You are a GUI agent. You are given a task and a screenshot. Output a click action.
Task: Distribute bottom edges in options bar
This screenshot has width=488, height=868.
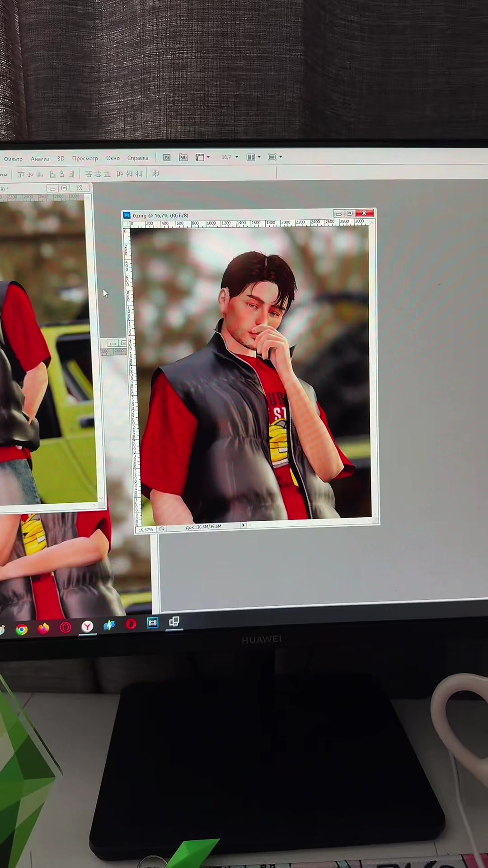[x=107, y=174]
